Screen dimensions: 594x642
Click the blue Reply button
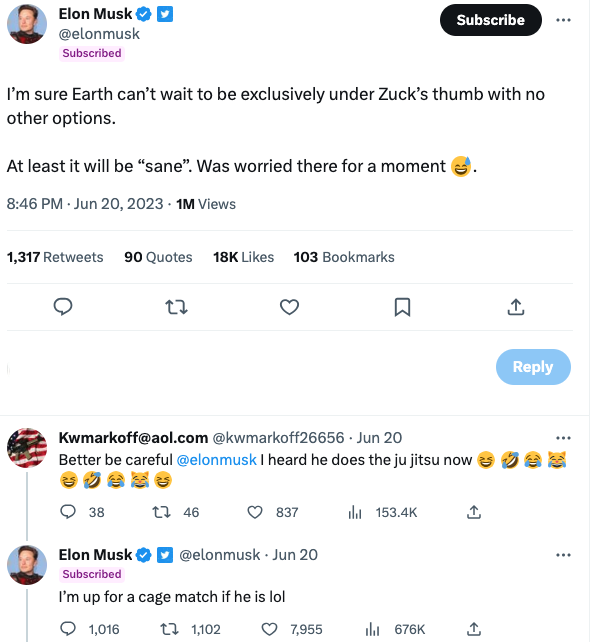coord(533,366)
